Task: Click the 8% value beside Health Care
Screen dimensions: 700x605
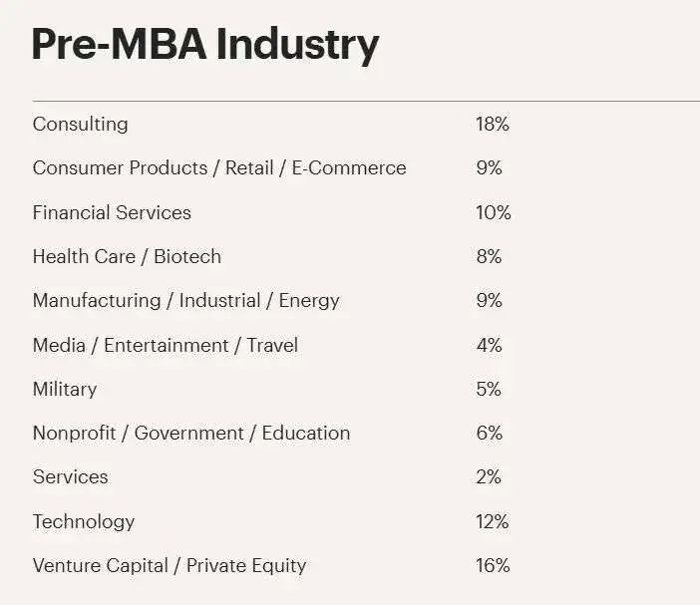Action: pos(489,256)
